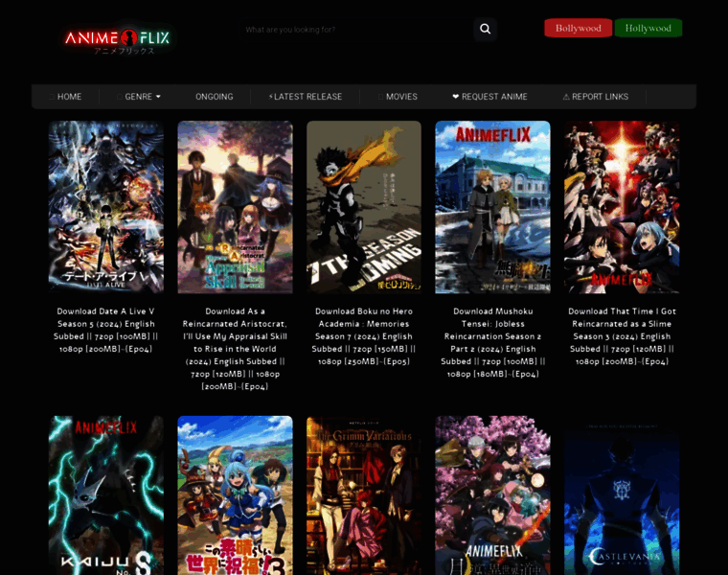The width and height of the screenshot is (728, 575).
Task: Click the search magnifier button
Action: 486,30
